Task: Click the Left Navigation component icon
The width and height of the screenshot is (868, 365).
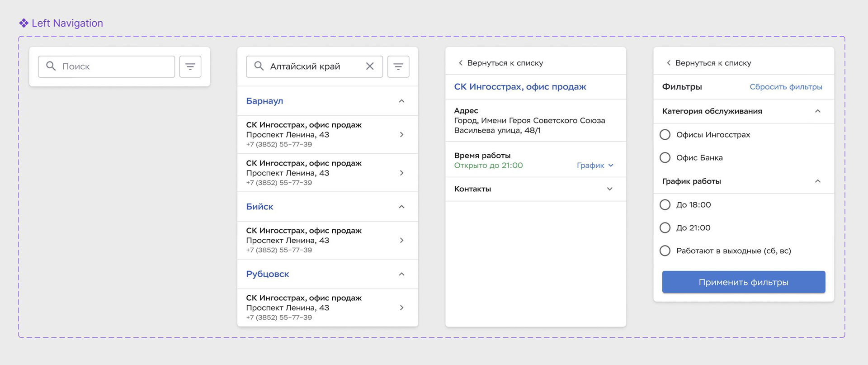Action: click(24, 23)
